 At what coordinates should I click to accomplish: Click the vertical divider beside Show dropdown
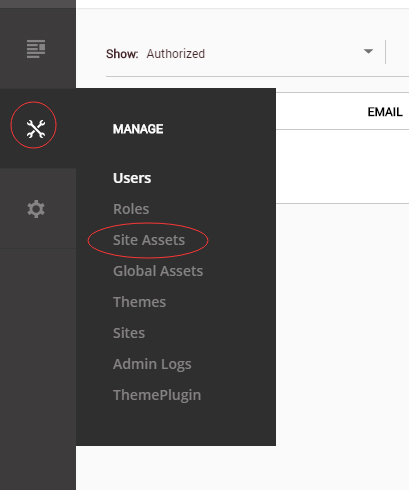coord(385,52)
